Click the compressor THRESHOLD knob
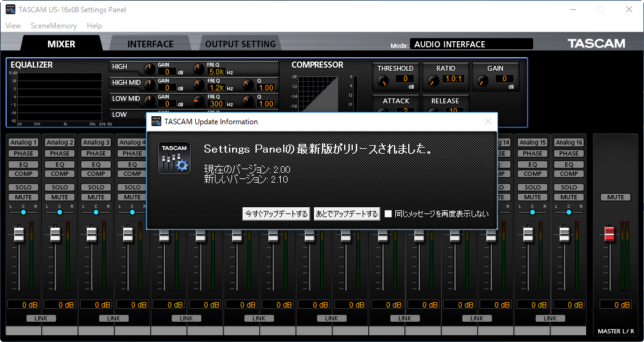Screen dimensions: 644x342 coord(383,81)
